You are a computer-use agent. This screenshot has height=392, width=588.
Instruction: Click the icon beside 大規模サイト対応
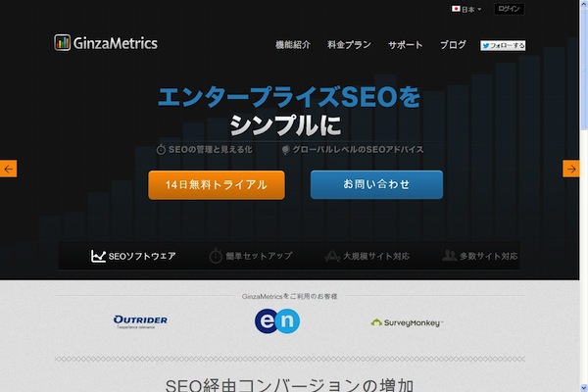pyautogui.click(x=332, y=256)
